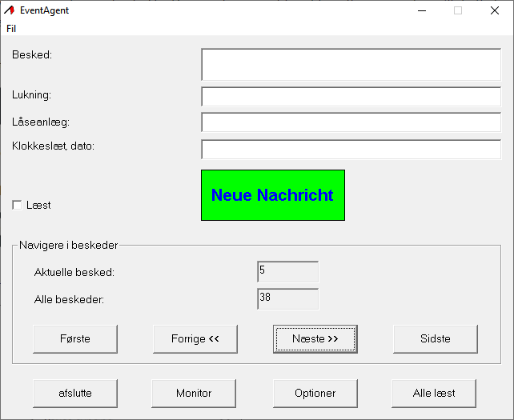514x420 pixels.
Task: Click into the Lukning field
Action: coord(351,96)
